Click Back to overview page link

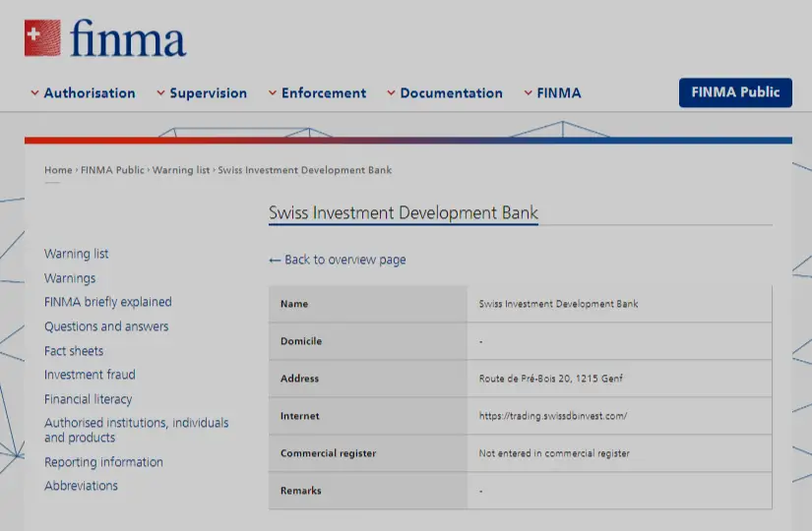coord(344,260)
